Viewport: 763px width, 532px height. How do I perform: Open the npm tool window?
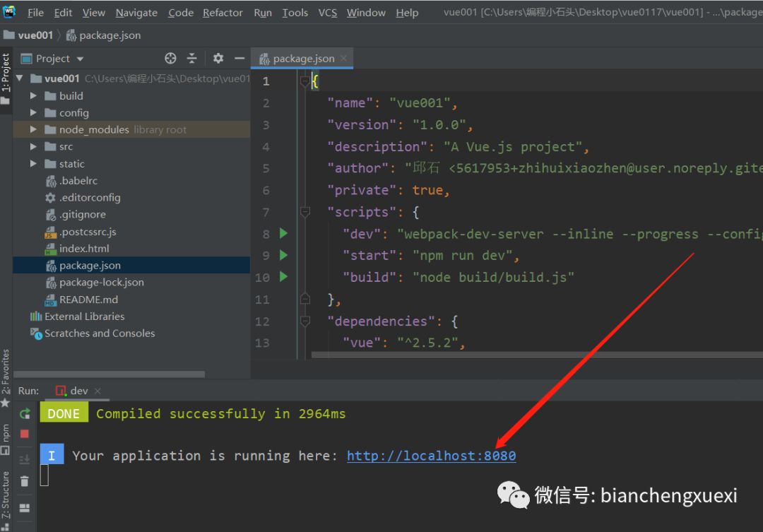click(x=6, y=439)
